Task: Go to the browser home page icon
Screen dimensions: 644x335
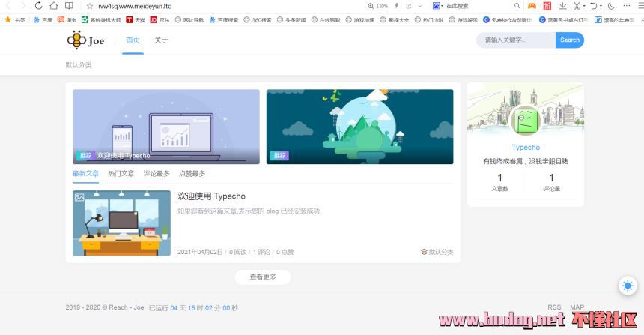Action: 53,6
